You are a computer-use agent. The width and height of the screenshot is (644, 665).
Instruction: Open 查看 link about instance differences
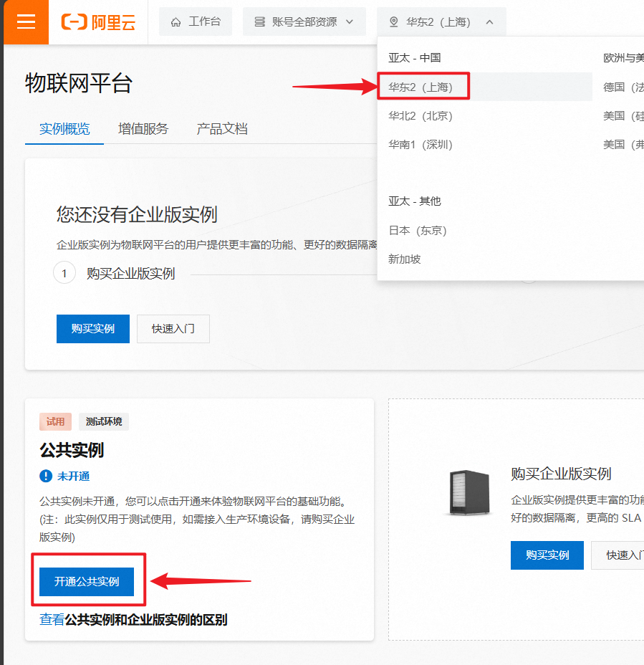click(x=52, y=620)
